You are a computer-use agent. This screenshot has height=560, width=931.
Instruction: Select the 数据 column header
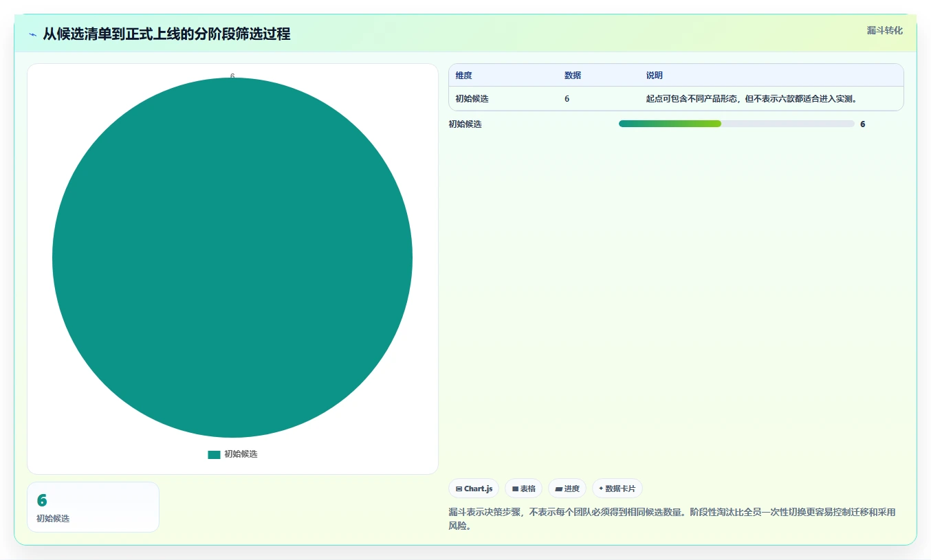tap(573, 76)
